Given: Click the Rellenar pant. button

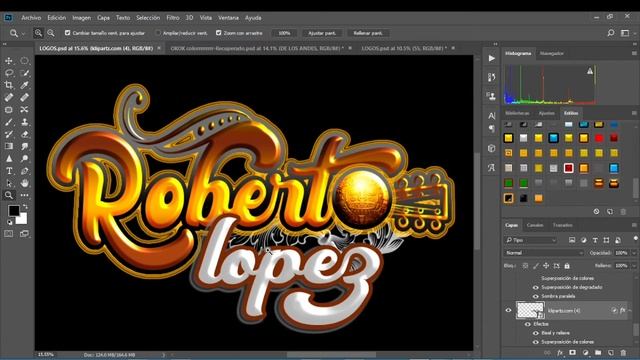Looking at the screenshot, I should pyautogui.click(x=368, y=33).
